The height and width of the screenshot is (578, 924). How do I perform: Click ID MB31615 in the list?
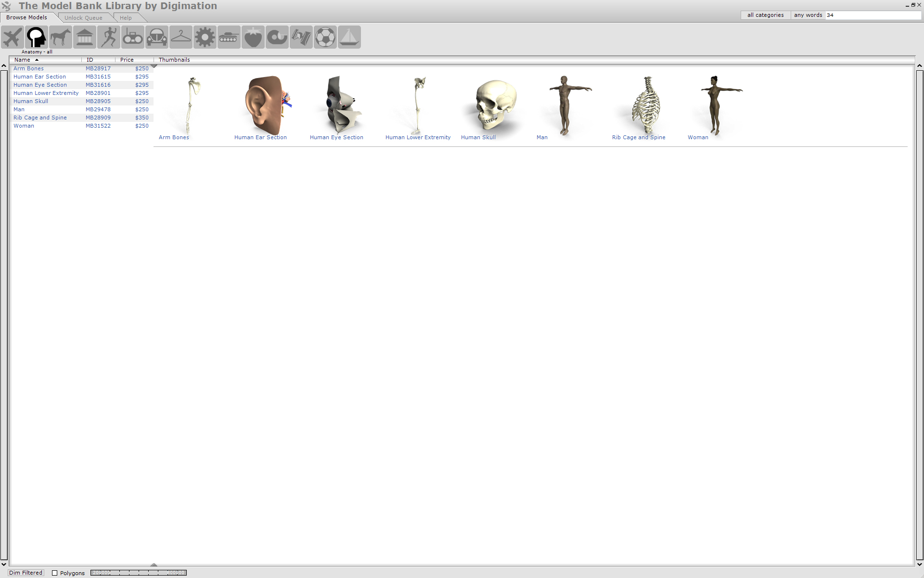[98, 77]
